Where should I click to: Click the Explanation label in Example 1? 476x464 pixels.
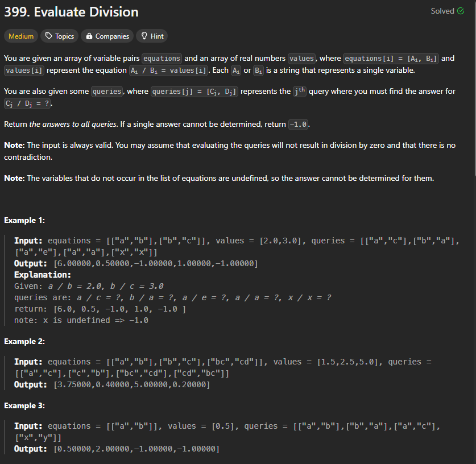pyautogui.click(x=43, y=275)
